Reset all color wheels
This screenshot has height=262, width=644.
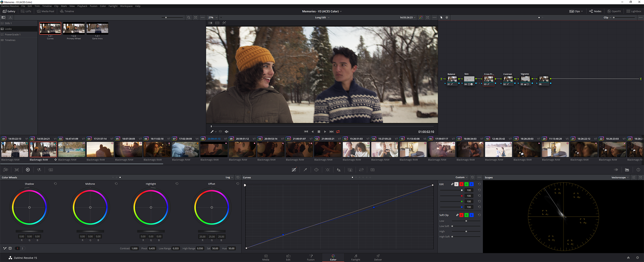pos(238,177)
